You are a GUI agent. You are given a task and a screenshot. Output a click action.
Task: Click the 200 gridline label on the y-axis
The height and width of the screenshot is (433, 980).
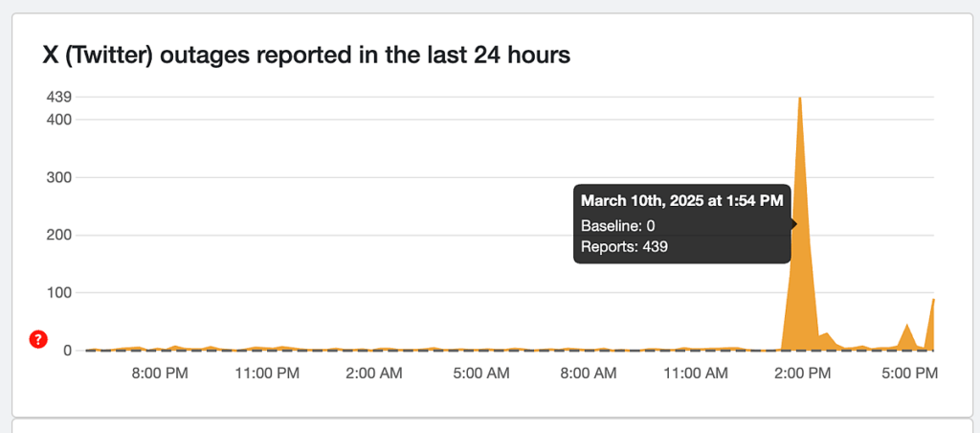pyautogui.click(x=59, y=235)
